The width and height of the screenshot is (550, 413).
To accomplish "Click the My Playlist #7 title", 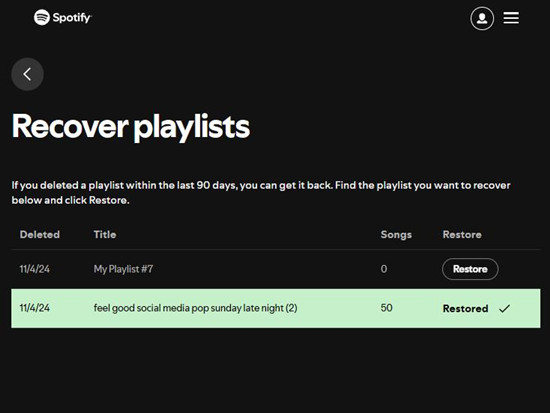I will tap(123, 269).
